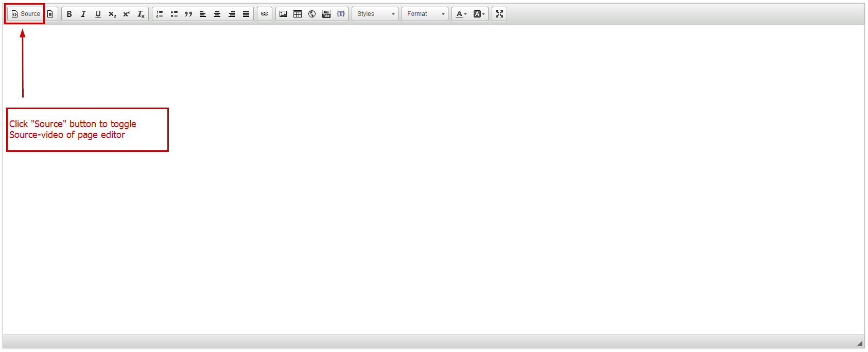The width and height of the screenshot is (868, 352).
Task: Insert a numbered list
Action: [x=160, y=14]
